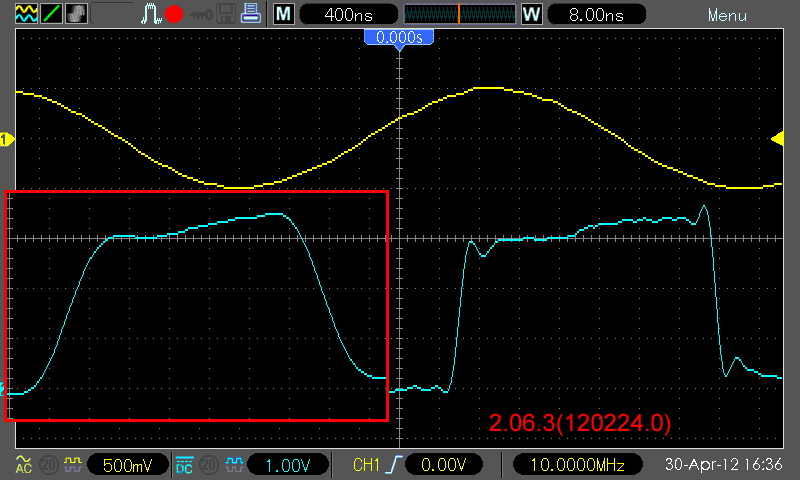Select the 1.00V channel 2 scale value
This screenshot has width=800, height=480.
288,465
